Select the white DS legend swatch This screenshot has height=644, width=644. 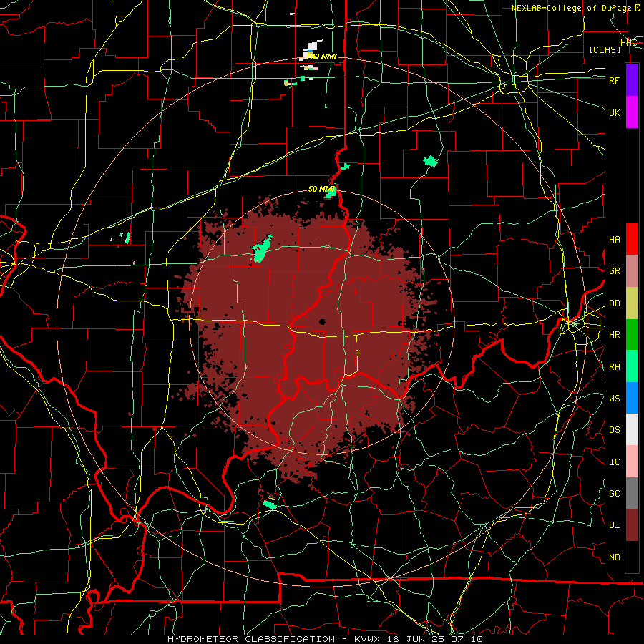click(x=632, y=429)
